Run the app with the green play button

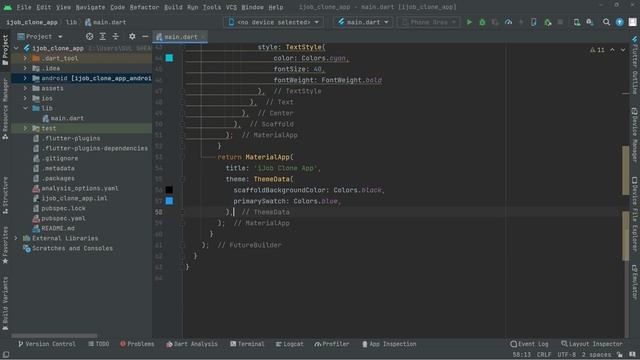tap(469, 22)
